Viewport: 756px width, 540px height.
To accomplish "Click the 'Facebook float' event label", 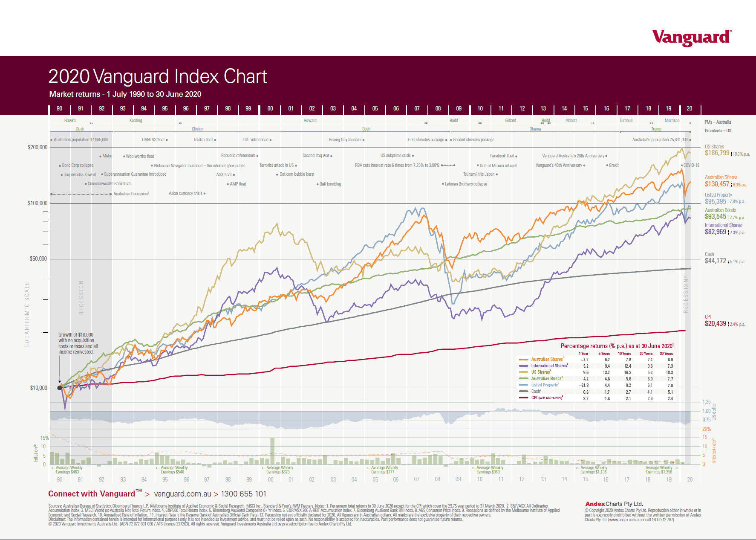I will [x=502, y=156].
